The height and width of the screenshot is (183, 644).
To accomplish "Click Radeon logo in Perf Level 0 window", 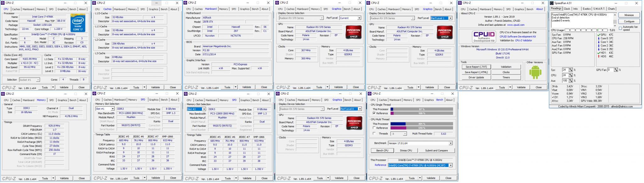I will [x=354, y=123].
